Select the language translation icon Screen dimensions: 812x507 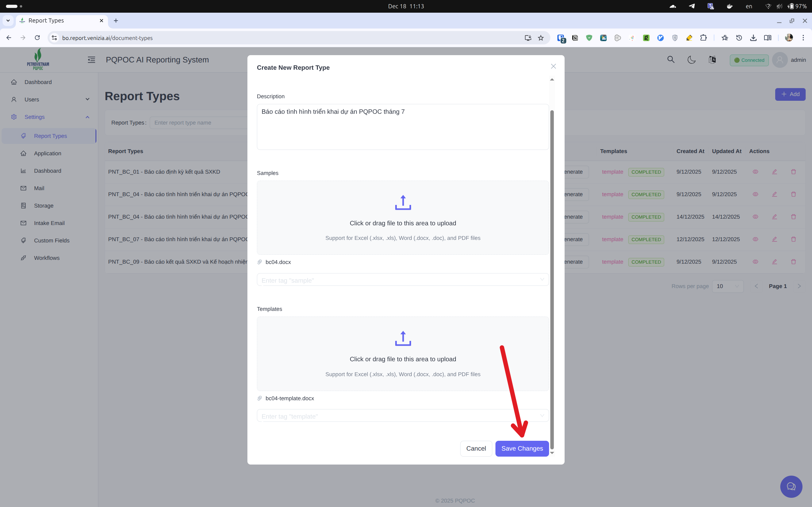[x=712, y=59]
